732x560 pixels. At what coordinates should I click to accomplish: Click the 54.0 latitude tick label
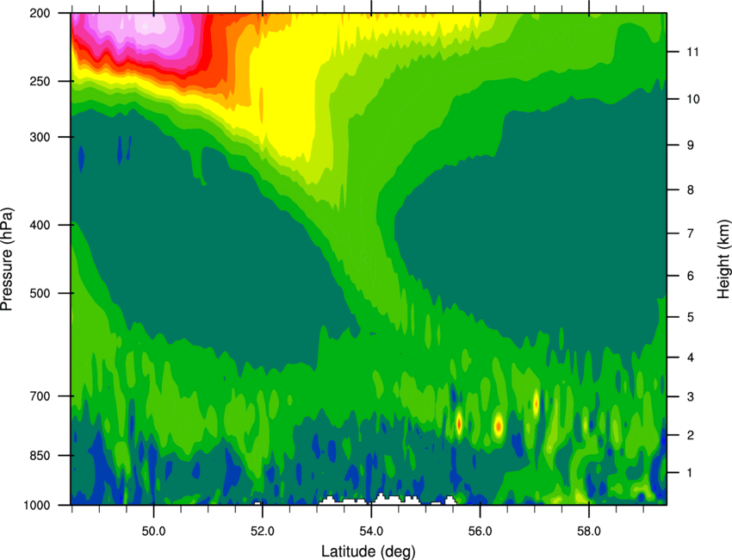coord(371,532)
